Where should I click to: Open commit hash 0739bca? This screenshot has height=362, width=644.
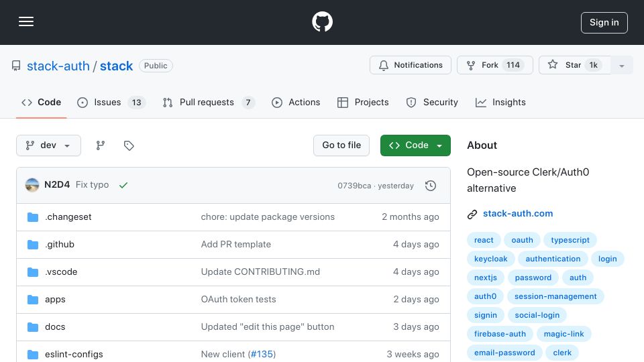tap(354, 186)
